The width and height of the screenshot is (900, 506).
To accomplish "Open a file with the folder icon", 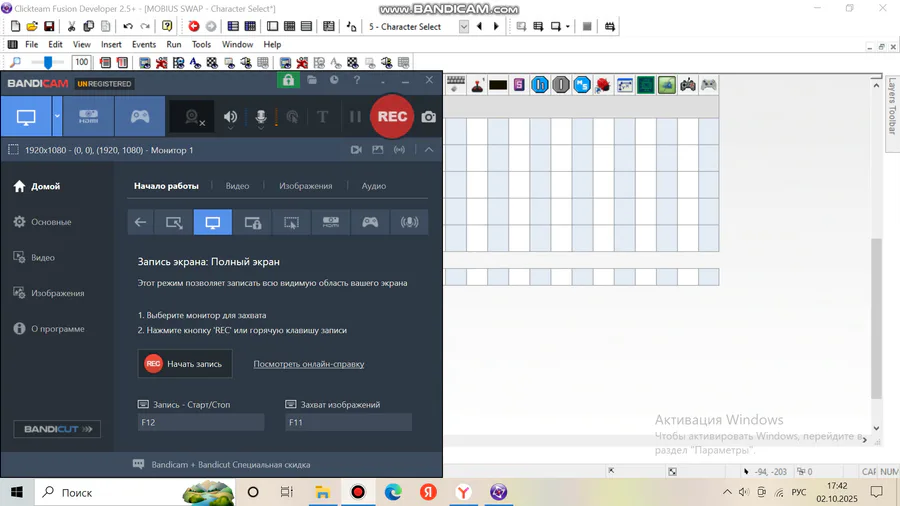I will (x=32, y=26).
